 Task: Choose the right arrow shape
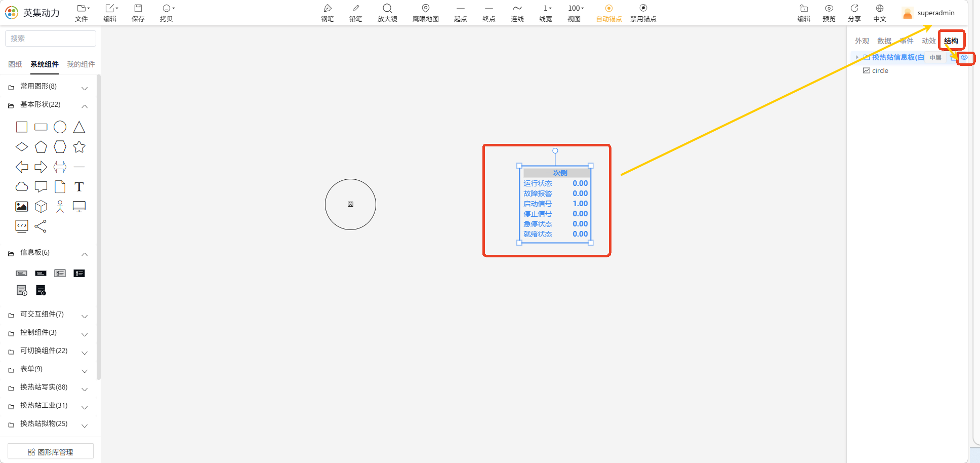click(x=41, y=167)
